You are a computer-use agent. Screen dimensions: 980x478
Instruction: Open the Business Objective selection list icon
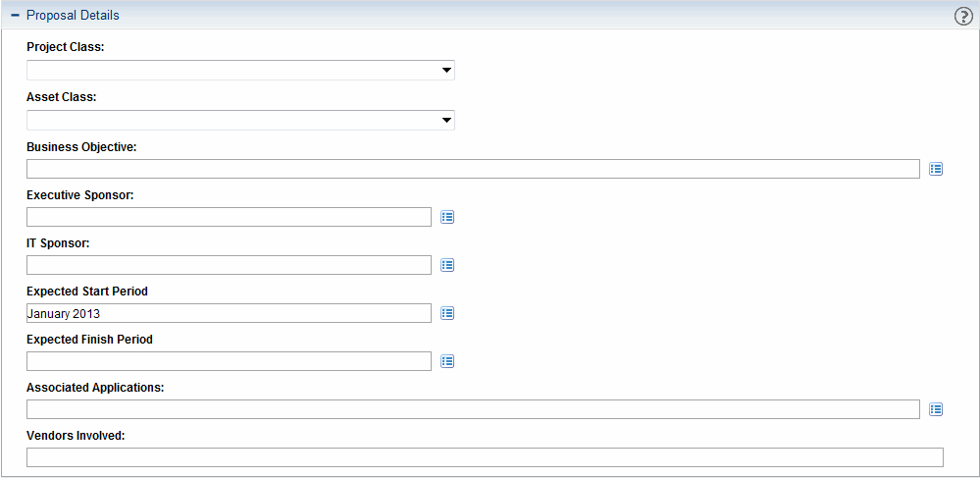936,169
